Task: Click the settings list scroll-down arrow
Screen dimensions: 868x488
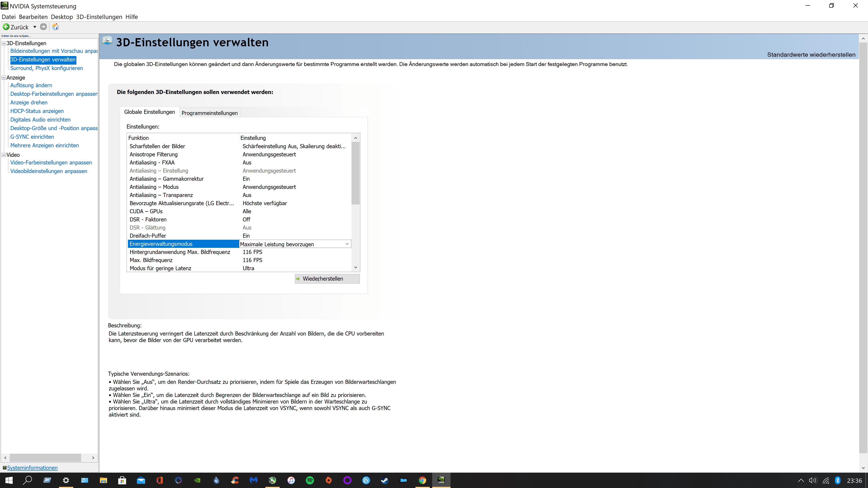Action: pos(356,267)
